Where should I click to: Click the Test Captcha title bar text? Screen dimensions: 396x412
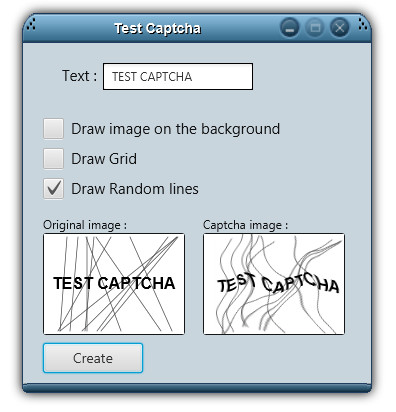(x=157, y=28)
